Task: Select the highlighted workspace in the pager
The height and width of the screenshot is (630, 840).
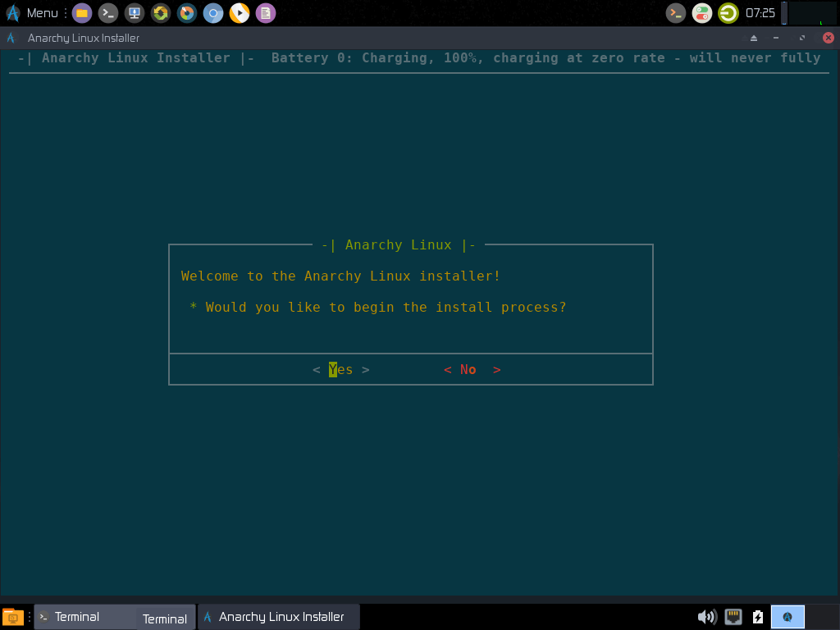Action: (x=787, y=617)
